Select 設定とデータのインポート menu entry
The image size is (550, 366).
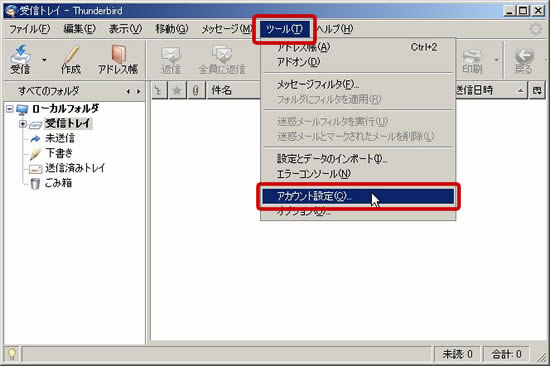pos(358,159)
